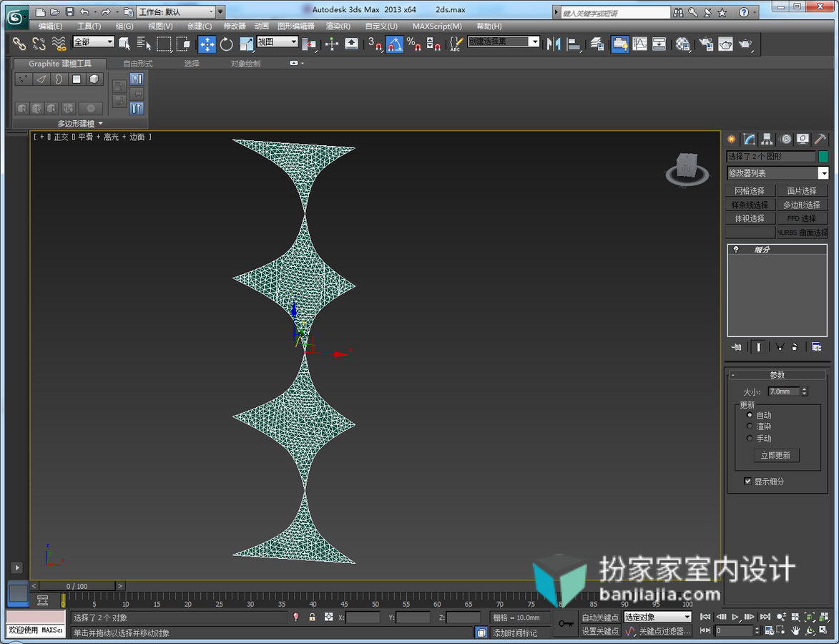This screenshot has width=839, height=644.
Task: Select the 渲染 update radio button
Action: 750,426
